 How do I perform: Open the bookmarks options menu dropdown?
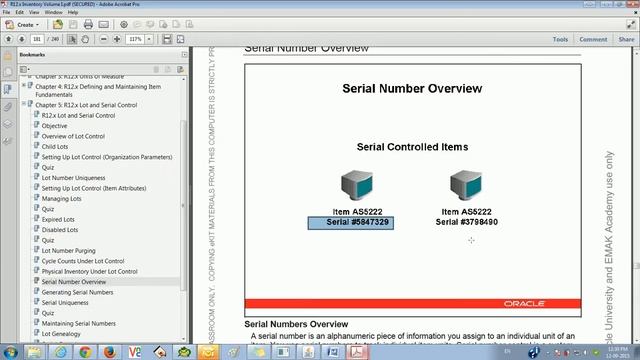pos(24,69)
